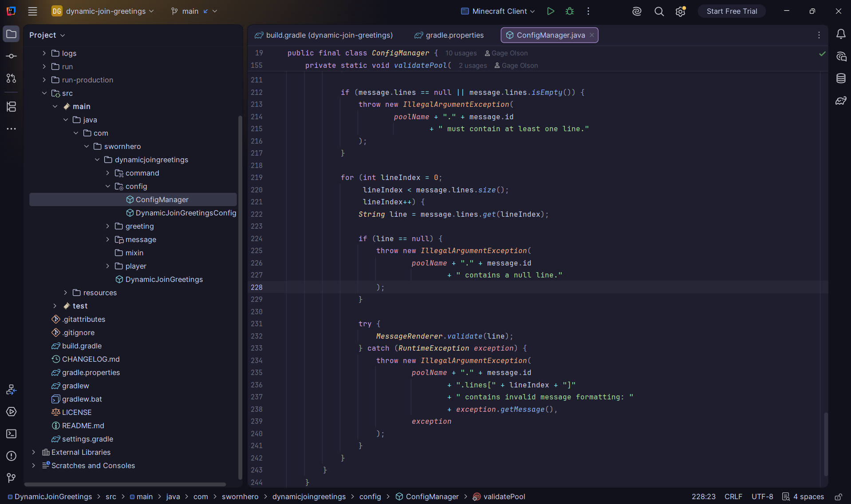The height and width of the screenshot is (504, 851).
Task: Open the Project tool window icon
Action: (11, 34)
